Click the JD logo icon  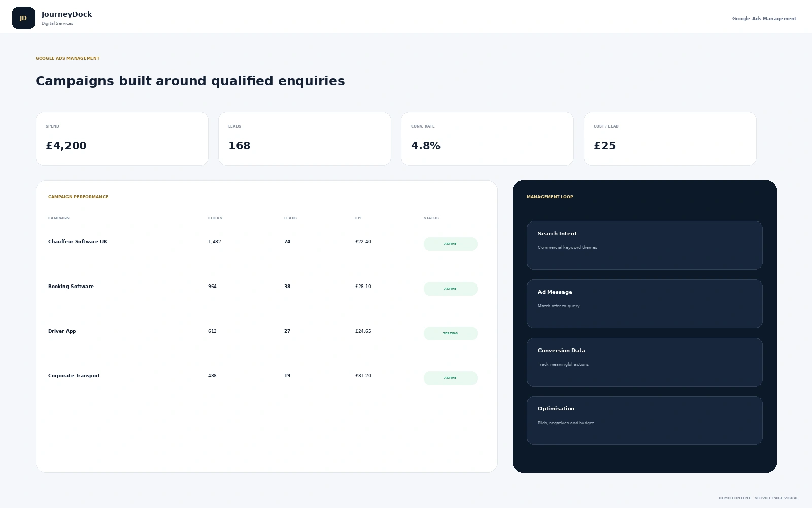[23, 18]
